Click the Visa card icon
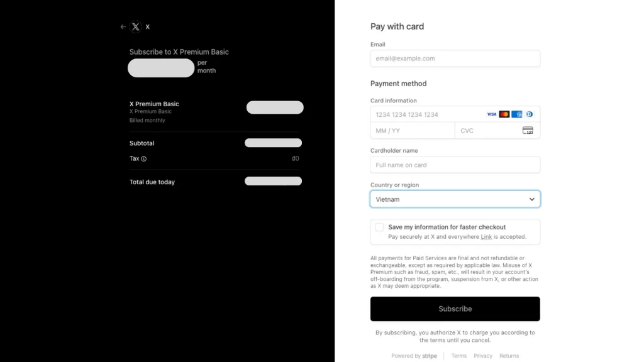 pos(492,114)
